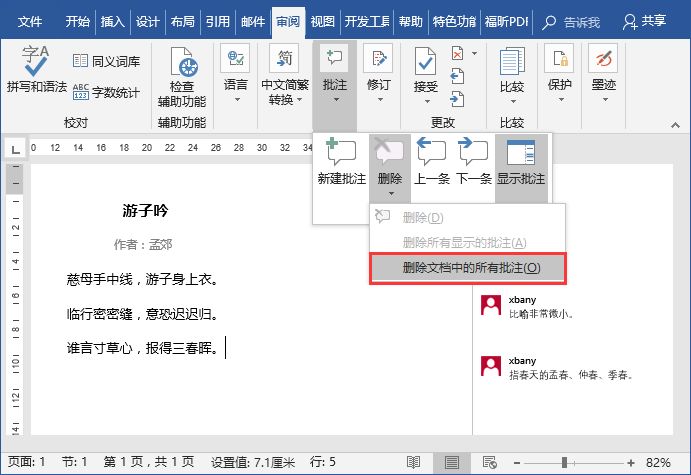The height and width of the screenshot is (475, 691).
Task: Go to the next change icon
Action: coord(457,99)
